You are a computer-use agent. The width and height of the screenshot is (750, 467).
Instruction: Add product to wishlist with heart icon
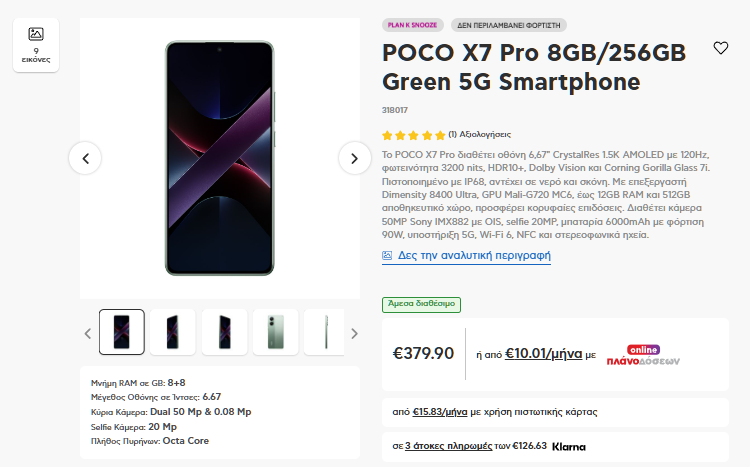pyautogui.click(x=720, y=48)
